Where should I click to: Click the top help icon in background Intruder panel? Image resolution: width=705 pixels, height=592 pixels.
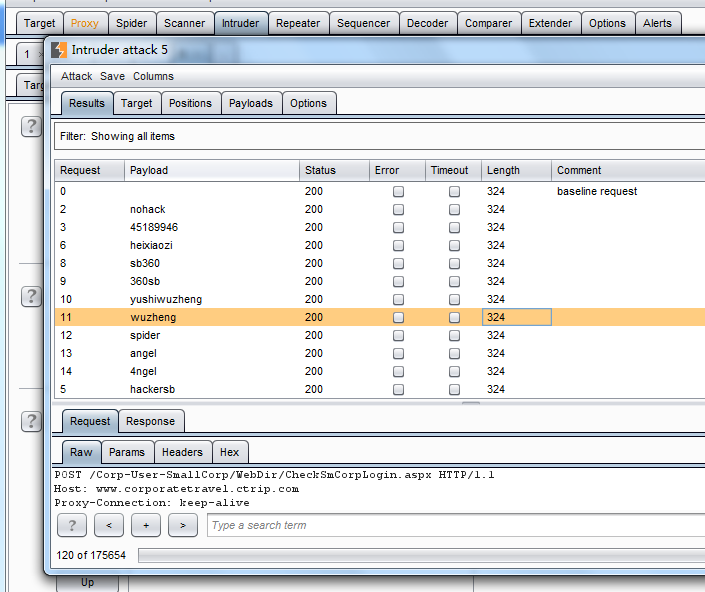pos(31,126)
